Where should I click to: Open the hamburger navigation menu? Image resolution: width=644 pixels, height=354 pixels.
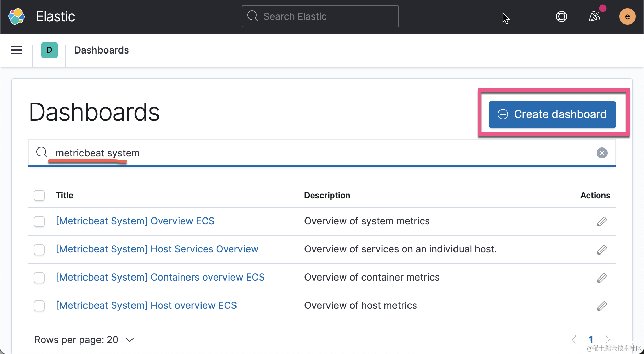(x=16, y=50)
